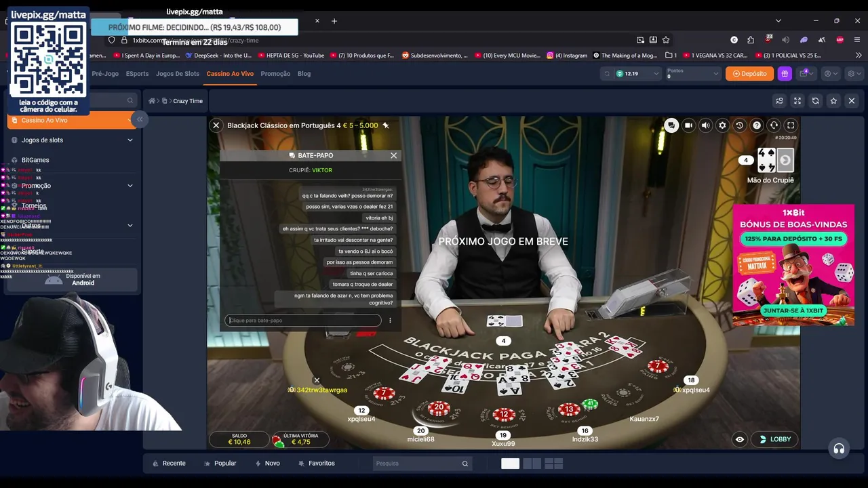Collapse the sidebar with the double-chevron button
868x488 pixels.
(x=140, y=119)
